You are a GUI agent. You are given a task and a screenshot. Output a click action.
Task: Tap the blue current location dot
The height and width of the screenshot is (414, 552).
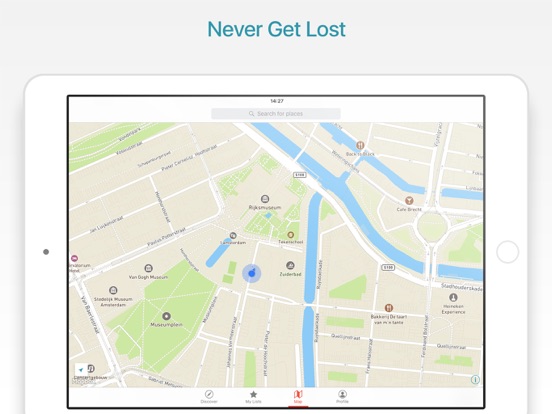pyautogui.click(x=252, y=274)
